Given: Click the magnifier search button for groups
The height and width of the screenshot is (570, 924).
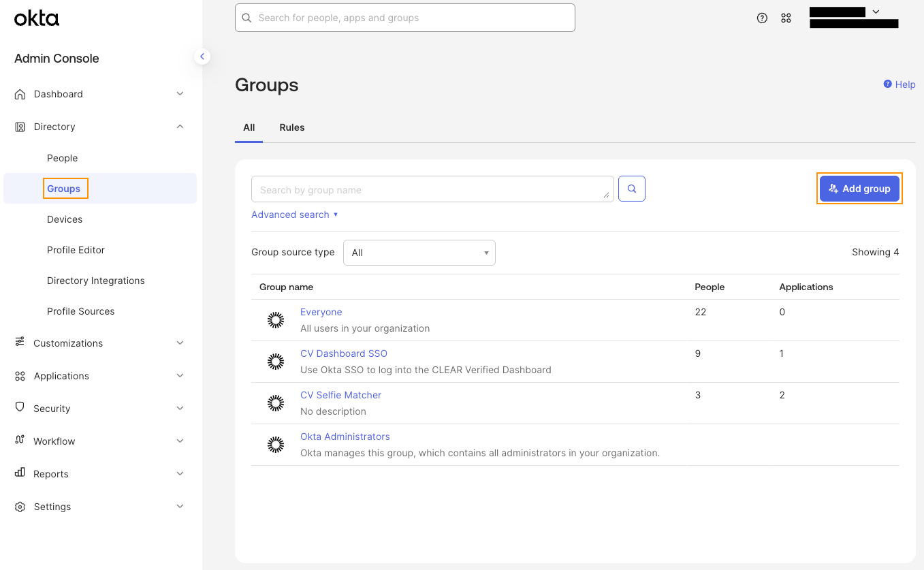Looking at the screenshot, I should pos(632,189).
